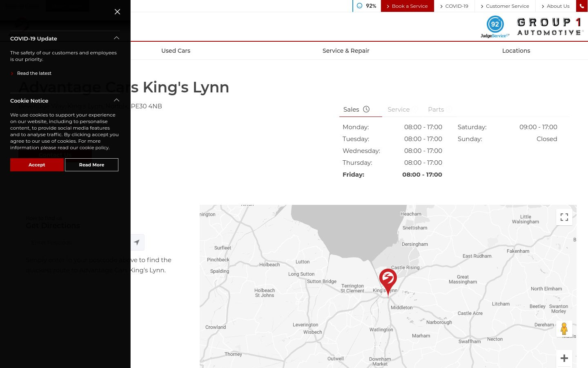Click the Street View pegman icon
The width and height of the screenshot is (588, 368).
pos(564,329)
